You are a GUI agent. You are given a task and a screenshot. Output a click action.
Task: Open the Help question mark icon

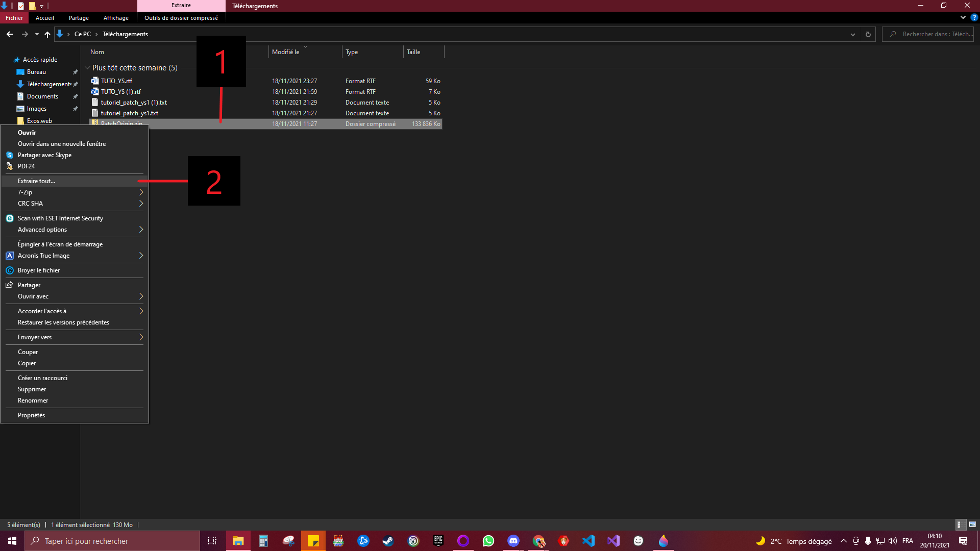(x=974, y=17)
